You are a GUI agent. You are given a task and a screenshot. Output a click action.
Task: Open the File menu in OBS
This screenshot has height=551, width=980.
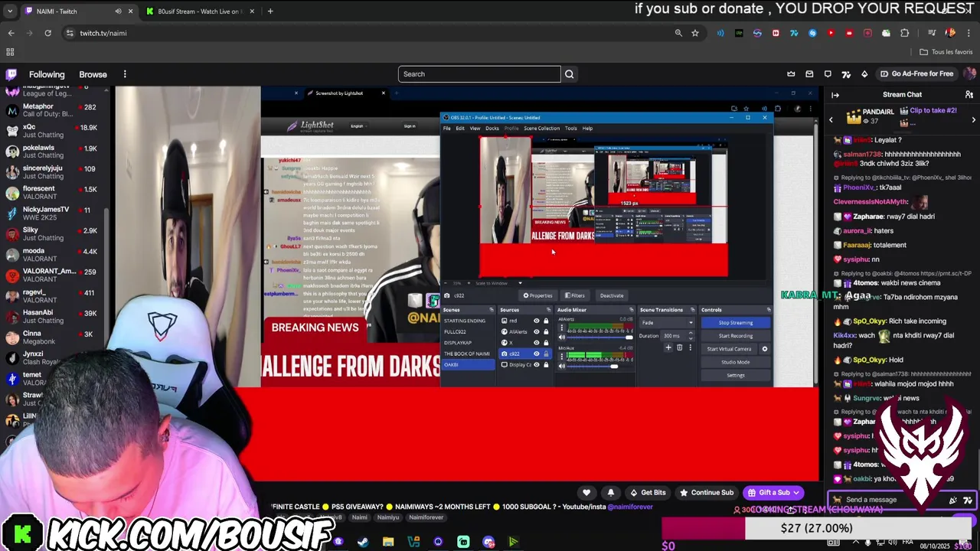[447, 128]
